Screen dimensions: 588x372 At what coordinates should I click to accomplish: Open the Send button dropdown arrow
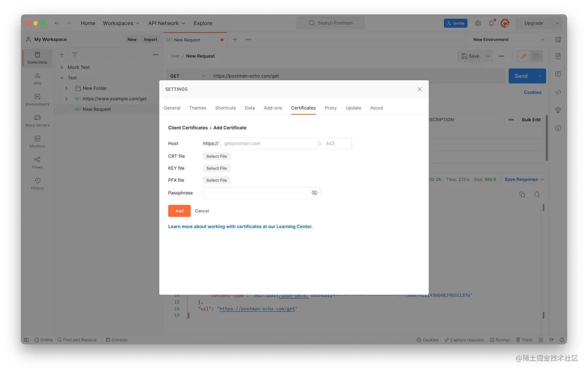pos(540,76)
